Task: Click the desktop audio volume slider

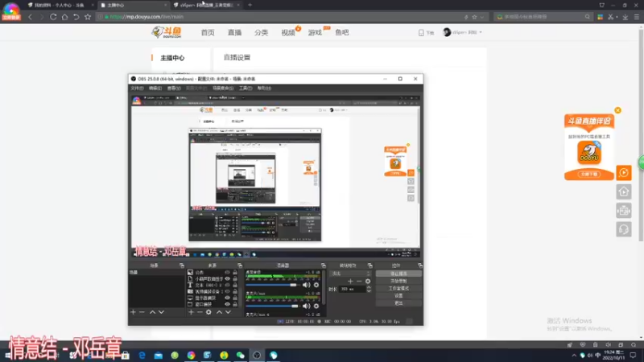Action: [x=272, y=285]
